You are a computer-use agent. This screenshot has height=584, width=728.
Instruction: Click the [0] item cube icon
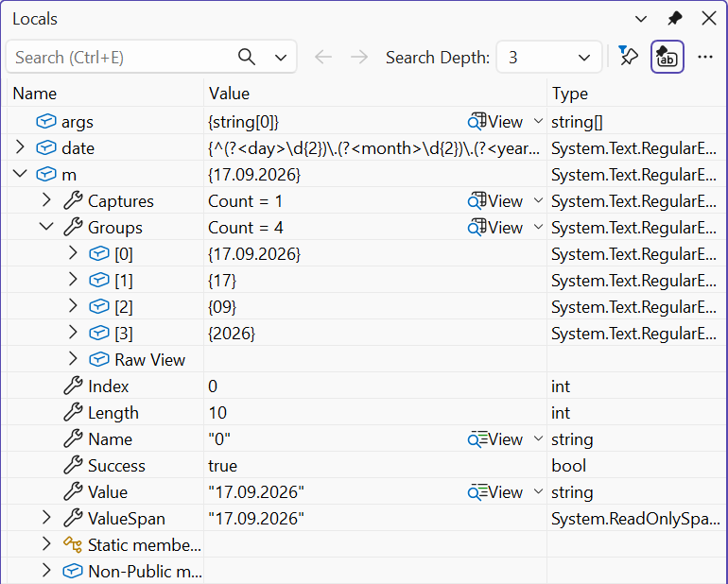pyautogui.click(x=99, y=254)
